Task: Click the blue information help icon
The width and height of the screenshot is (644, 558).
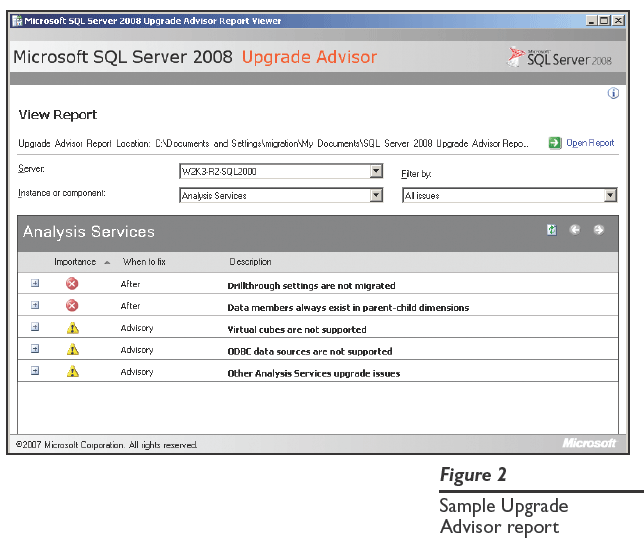Action: click(x=613, y=94)
